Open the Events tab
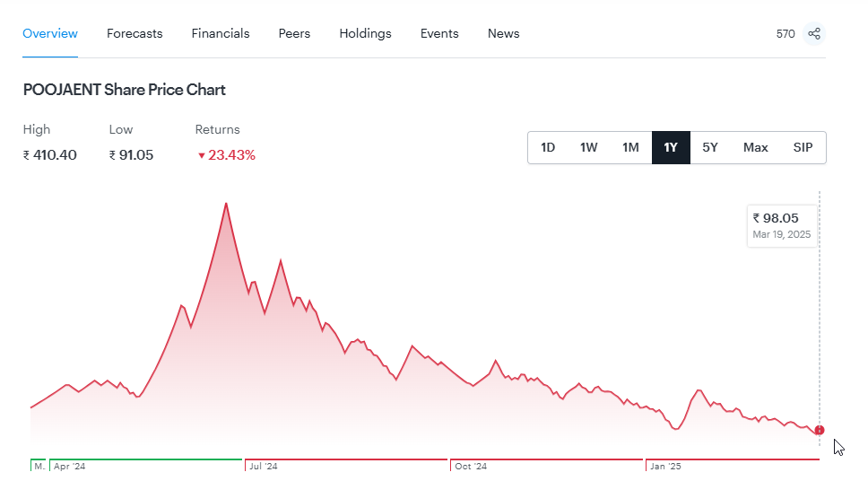 pyautogui.click(x=439, y=33)
